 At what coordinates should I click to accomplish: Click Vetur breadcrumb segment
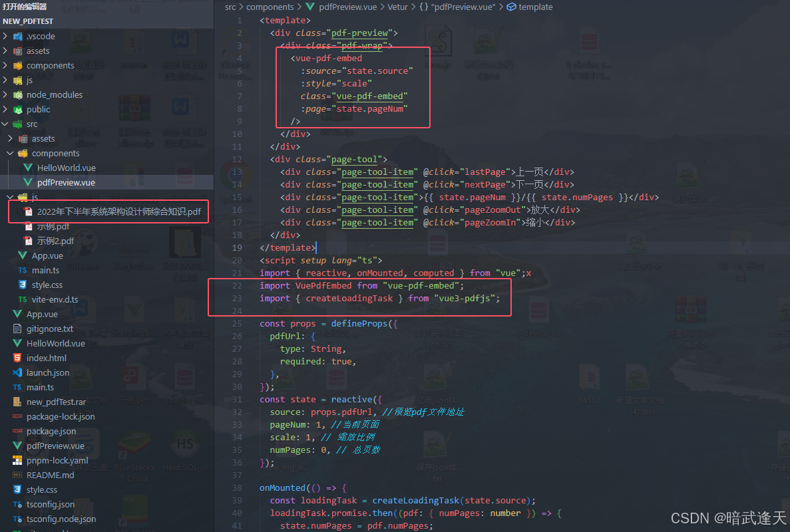[397, 7]
